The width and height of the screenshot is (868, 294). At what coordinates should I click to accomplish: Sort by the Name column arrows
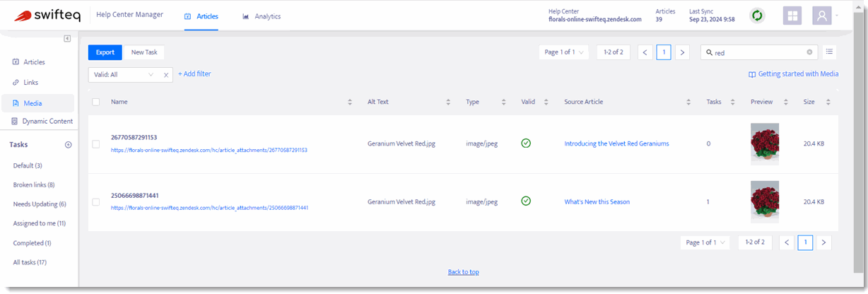350,102
